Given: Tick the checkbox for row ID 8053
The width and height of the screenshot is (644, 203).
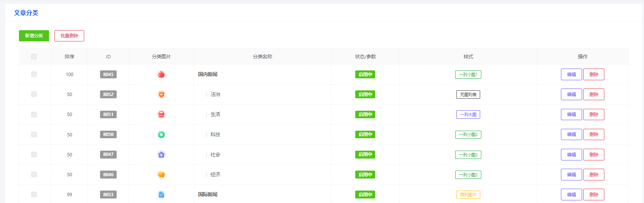Looking at the screenshot, I should point(34,195).
